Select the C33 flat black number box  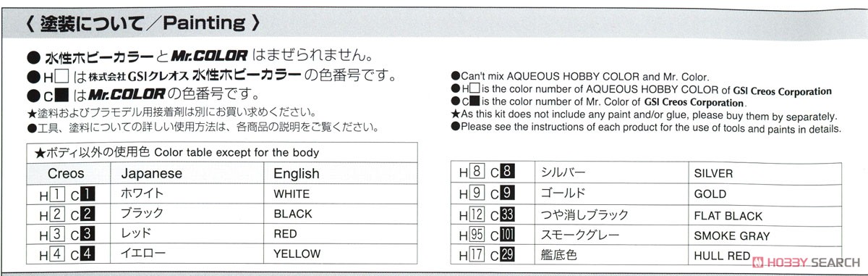pyautogui.click(x=508, y=215)
